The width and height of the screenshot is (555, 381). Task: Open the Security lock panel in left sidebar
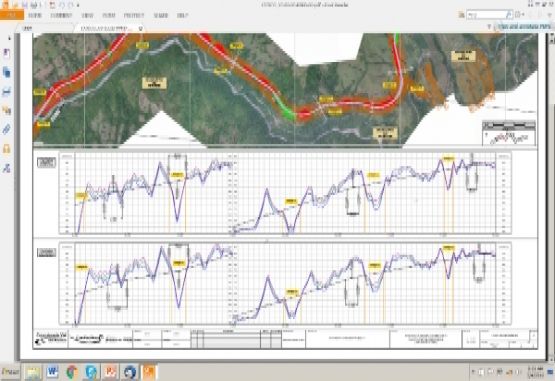click(x=7, y=149)
